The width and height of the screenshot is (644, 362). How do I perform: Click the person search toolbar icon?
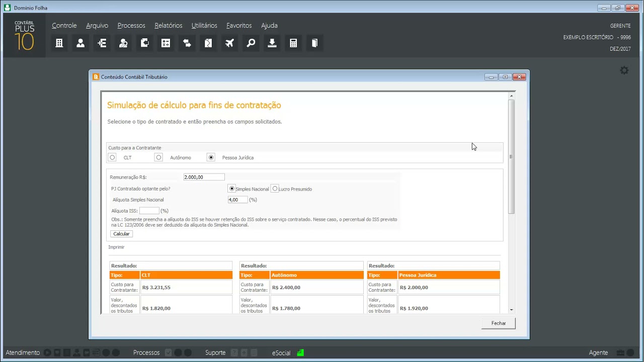[123, 43]
